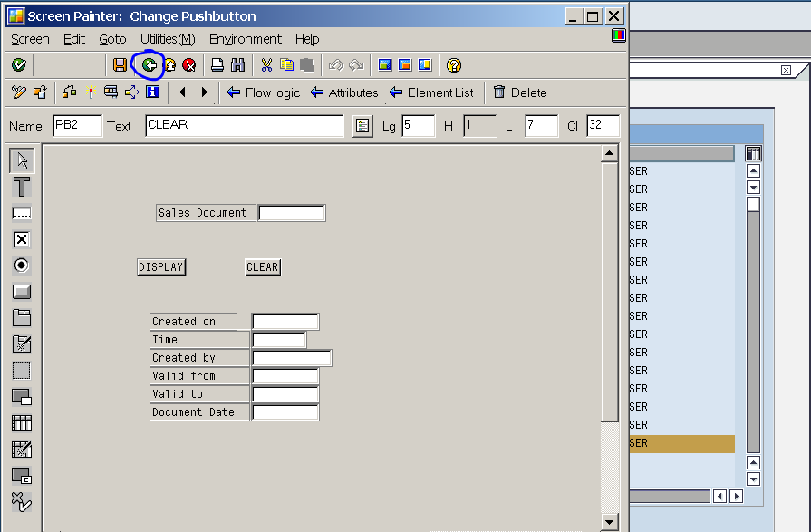Open the Print function icon
The width and height of the screenshot is (811, 532).
point(217,64)
